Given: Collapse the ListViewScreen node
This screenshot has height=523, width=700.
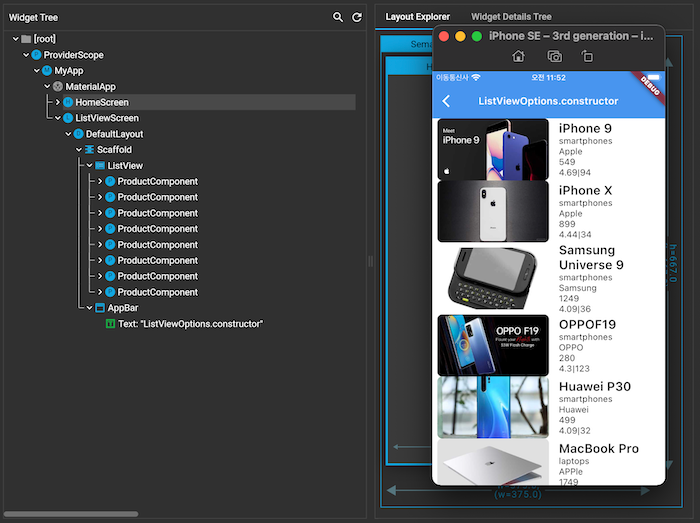Looking at the screenshot, I should pyautogui.click(x=58, y=118).
